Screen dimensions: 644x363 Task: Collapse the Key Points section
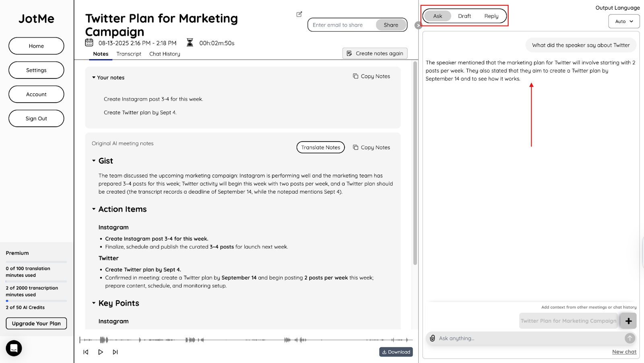pyautogui.click(x=94, y=303)
